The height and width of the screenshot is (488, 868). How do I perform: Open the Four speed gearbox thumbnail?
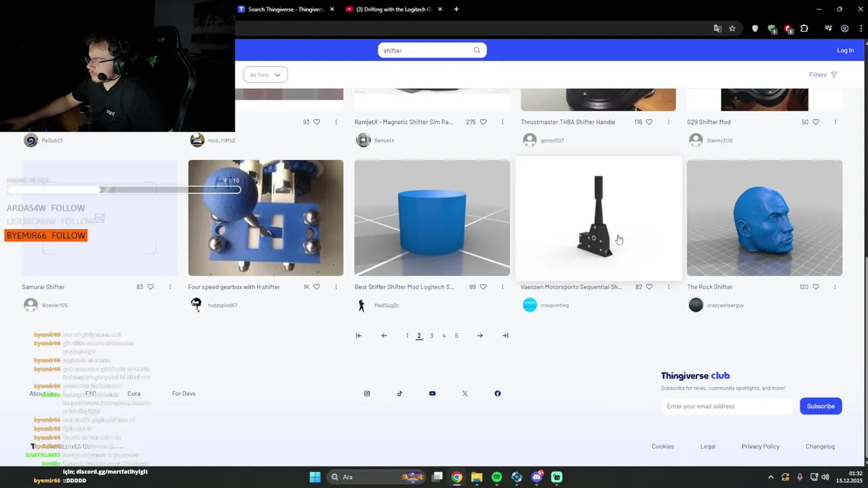[x=266, y=218]
